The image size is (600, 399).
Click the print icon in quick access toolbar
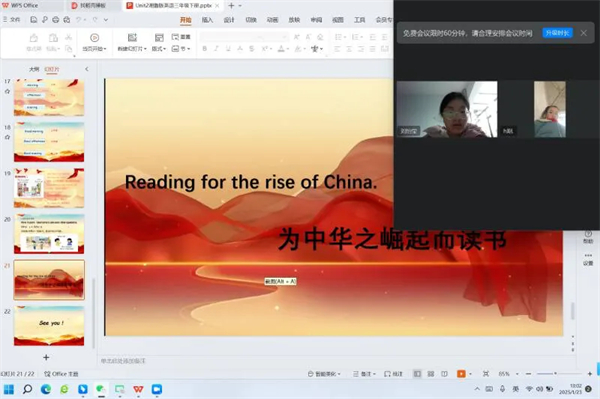[56, 20]
